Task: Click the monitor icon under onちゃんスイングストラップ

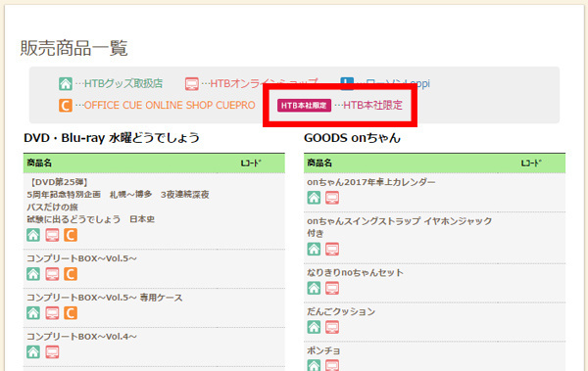Action: click(x=332, y=249)
